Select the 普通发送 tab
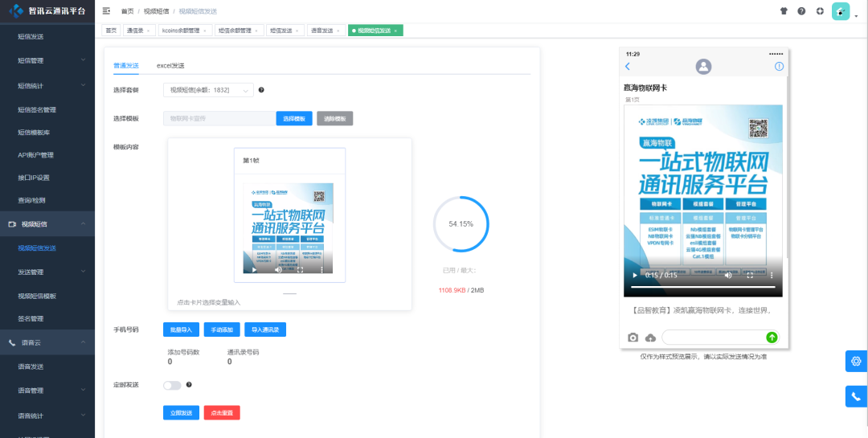 [x=126, y=65]
